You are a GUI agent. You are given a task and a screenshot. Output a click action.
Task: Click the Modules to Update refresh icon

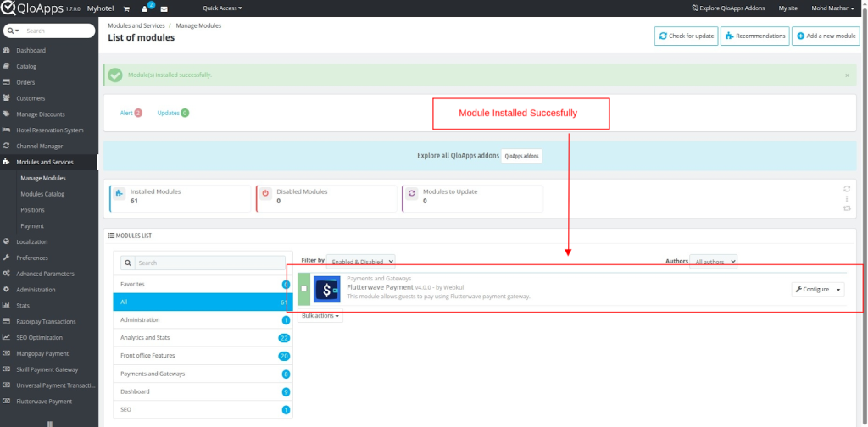(411, 195)
